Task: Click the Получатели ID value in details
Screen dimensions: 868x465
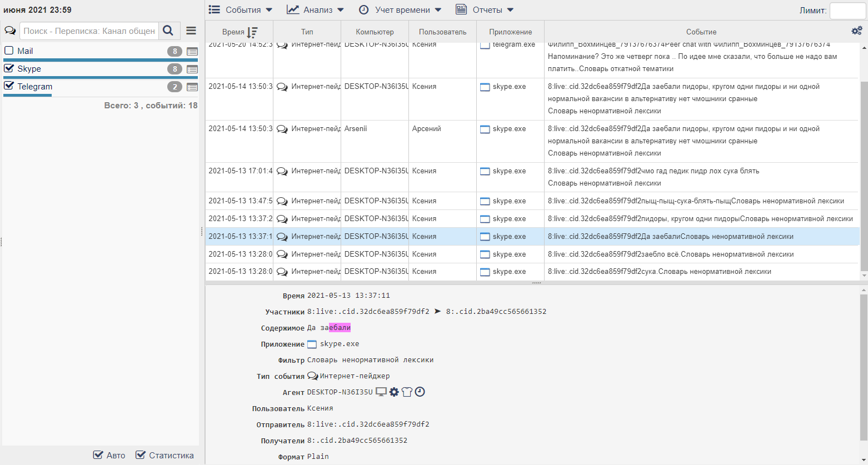Action: [357, 441]
